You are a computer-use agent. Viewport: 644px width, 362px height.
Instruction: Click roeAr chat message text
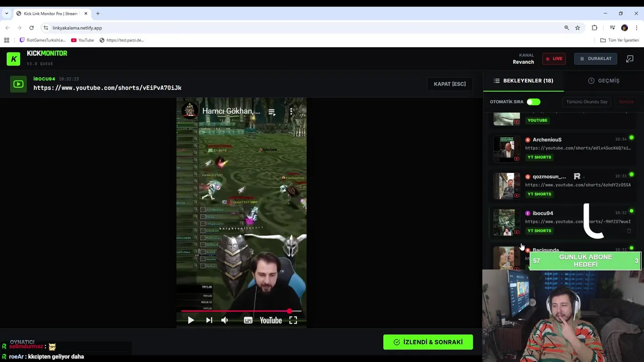click(x=56, y=357)
